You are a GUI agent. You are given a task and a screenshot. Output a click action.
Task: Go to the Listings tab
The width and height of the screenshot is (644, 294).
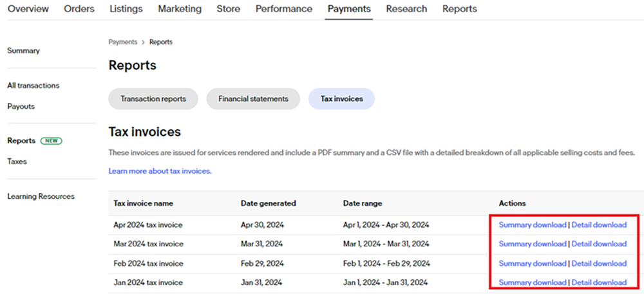126,8
